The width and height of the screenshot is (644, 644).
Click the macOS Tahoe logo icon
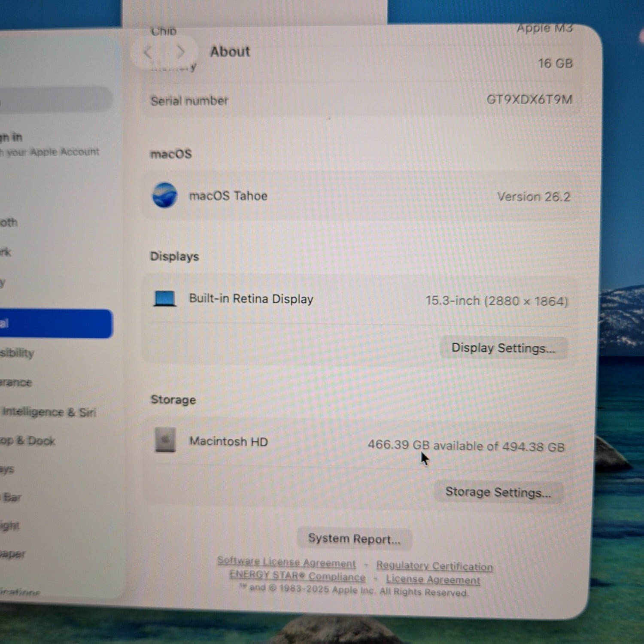[165, 195]
